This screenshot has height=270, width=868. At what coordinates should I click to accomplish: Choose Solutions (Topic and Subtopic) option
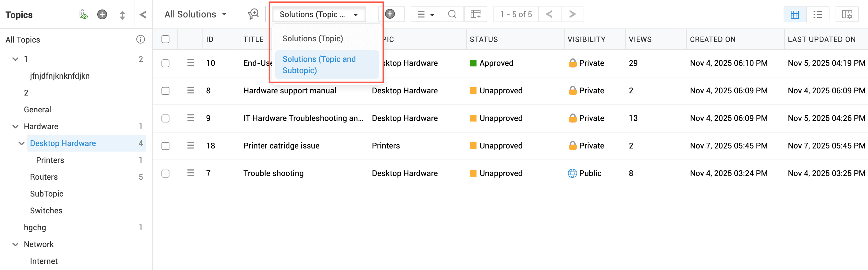[x=327, y=65]
